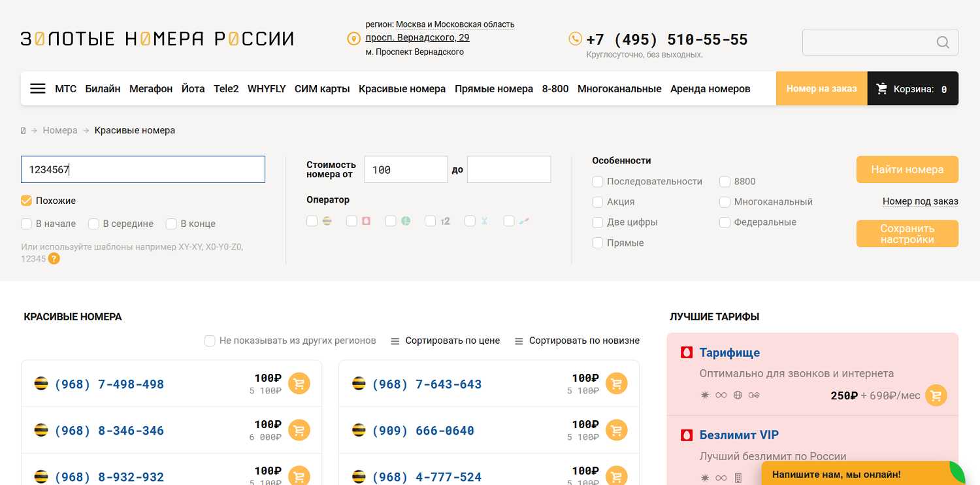Click the Найти номера button
The width and height of the screenshot is (980, 485).
pos(907,169)
